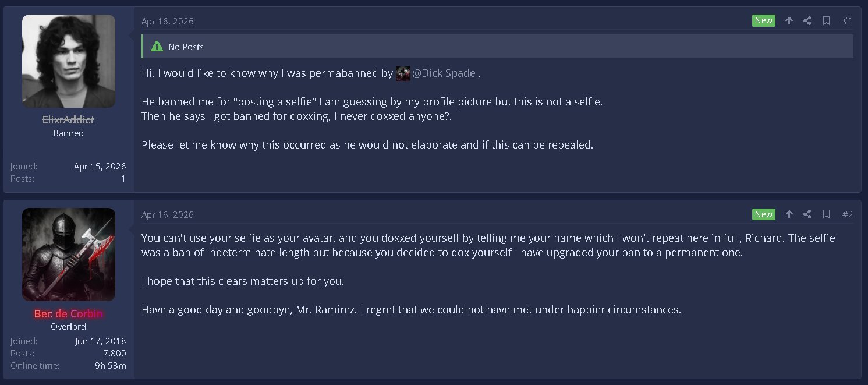
Task: Bookmark post #1 by ElixrAddict
Action: [x=826, y=21]
